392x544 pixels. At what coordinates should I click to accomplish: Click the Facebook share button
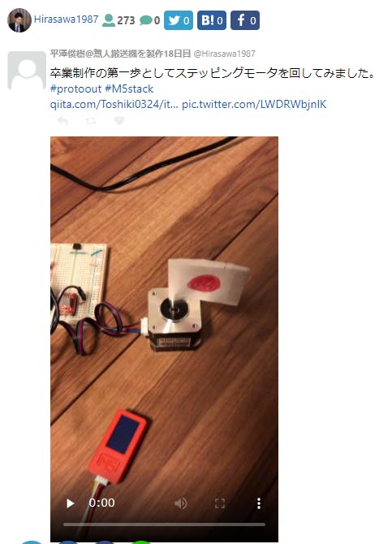245,20
